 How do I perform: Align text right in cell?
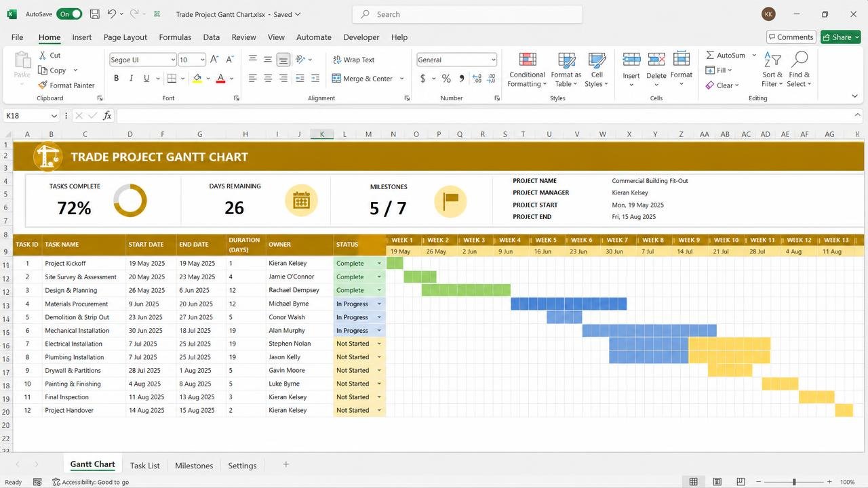[283, 79]
